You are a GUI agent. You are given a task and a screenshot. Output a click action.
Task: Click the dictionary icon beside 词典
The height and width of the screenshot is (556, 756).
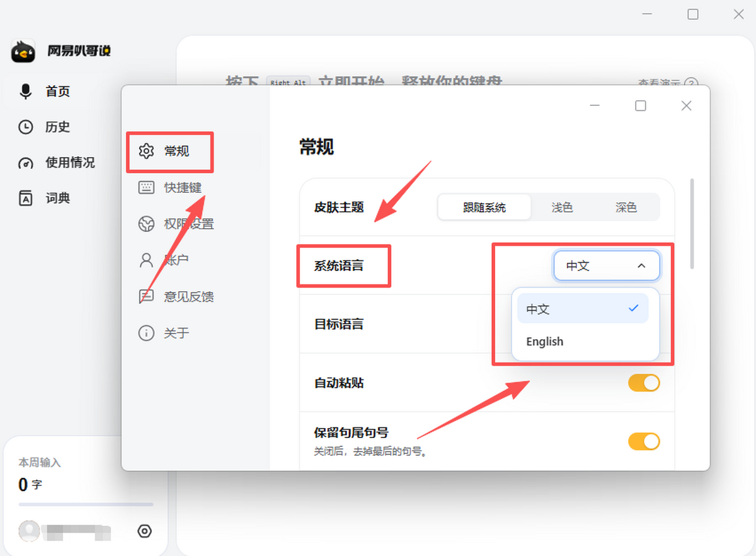tap(26, 199)
